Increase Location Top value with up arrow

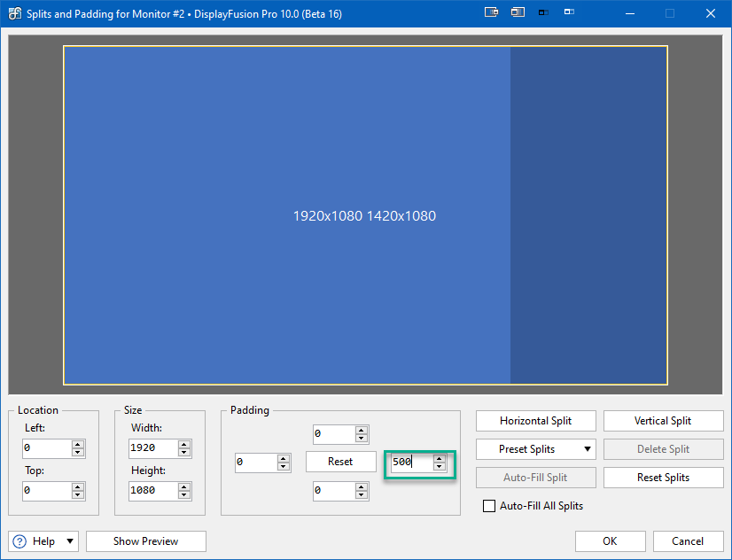pos(78,486)
